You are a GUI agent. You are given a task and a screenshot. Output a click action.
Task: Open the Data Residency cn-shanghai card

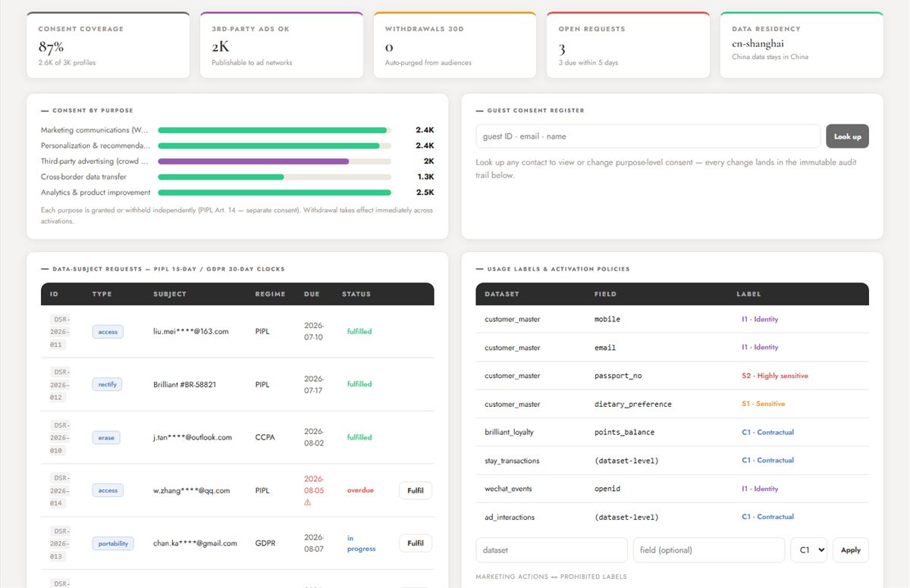tap(802, 45)
